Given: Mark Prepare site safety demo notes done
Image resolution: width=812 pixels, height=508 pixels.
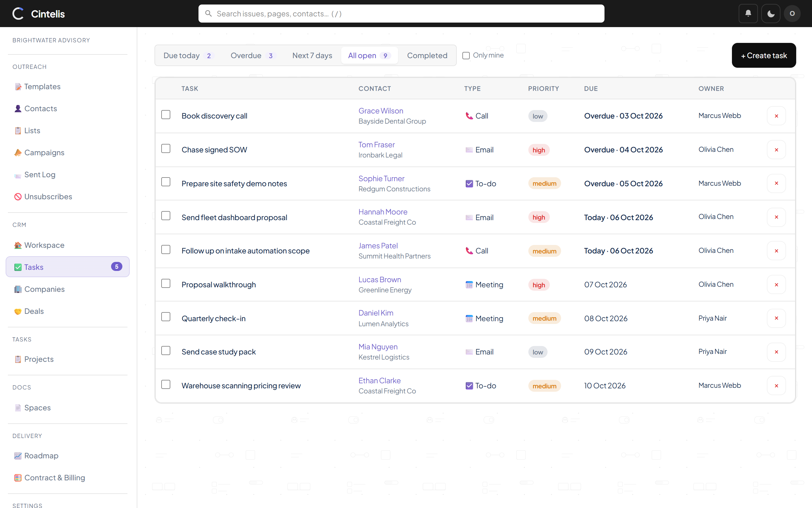Looking at the screenshot, I should 166,182.
